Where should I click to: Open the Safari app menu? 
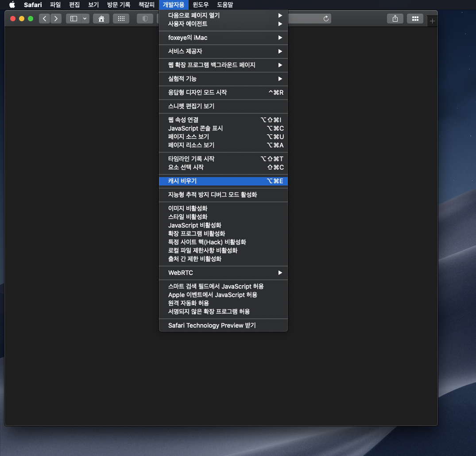(x=33, y=4)
